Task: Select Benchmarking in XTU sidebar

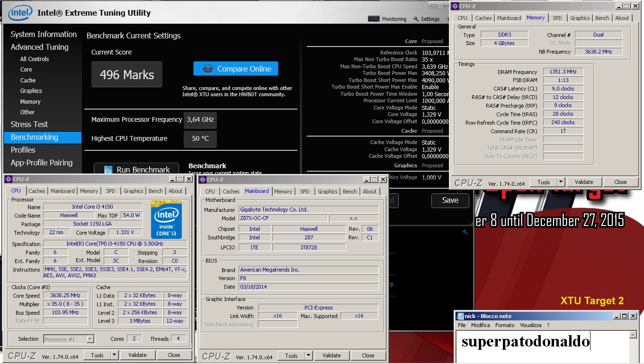Action: coord(43,137)
